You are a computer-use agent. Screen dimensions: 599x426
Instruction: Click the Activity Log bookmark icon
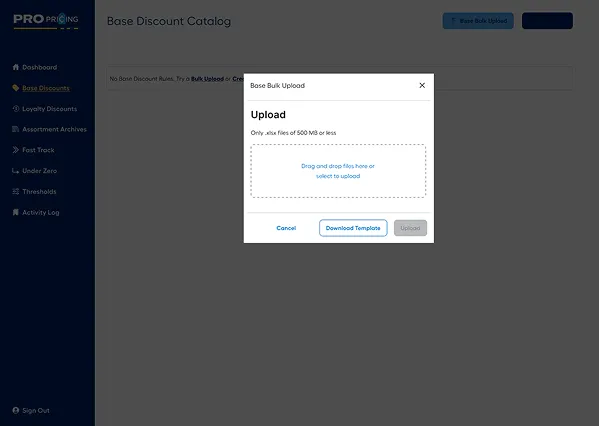pos(16,212)
